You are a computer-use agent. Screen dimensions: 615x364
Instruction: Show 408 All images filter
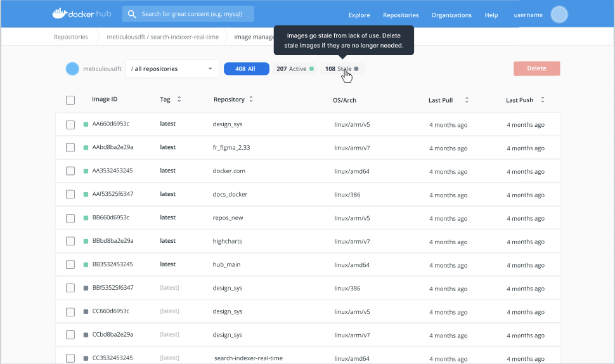[x=246, y=68]
